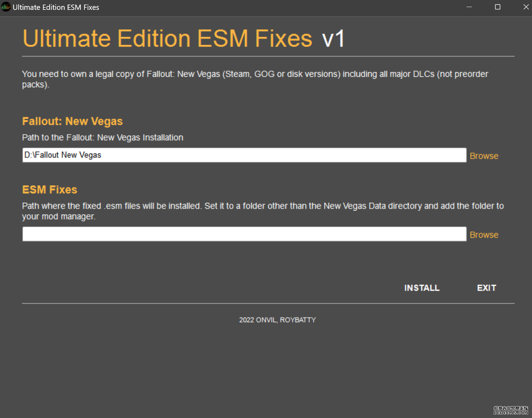The image size is (532, 418).
Task: Select the orange ESM Fixes section heading
Action: 50,190
